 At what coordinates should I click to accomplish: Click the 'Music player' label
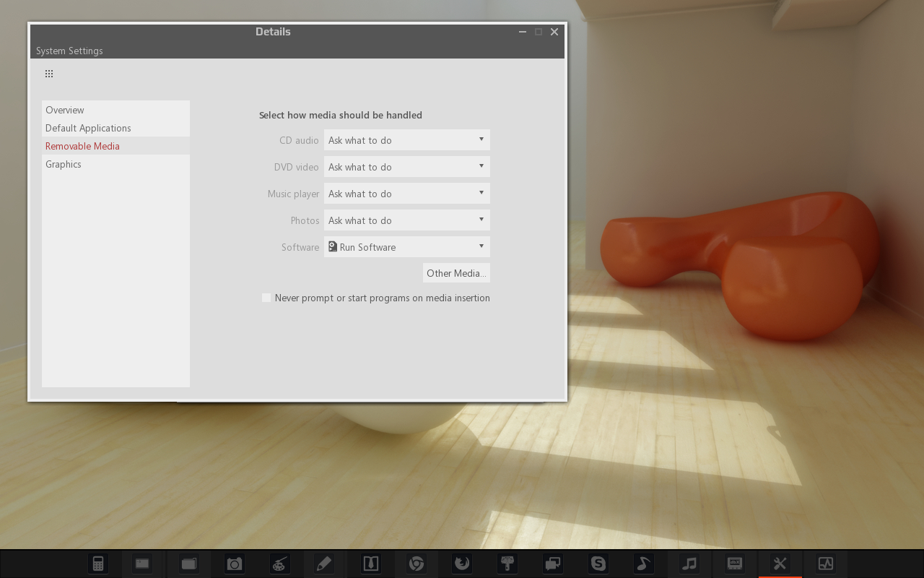pos(293,194)
